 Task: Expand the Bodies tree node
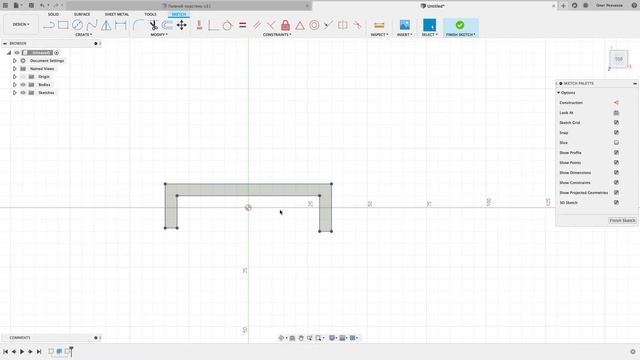pyautogui.click(x=15, y=84)
